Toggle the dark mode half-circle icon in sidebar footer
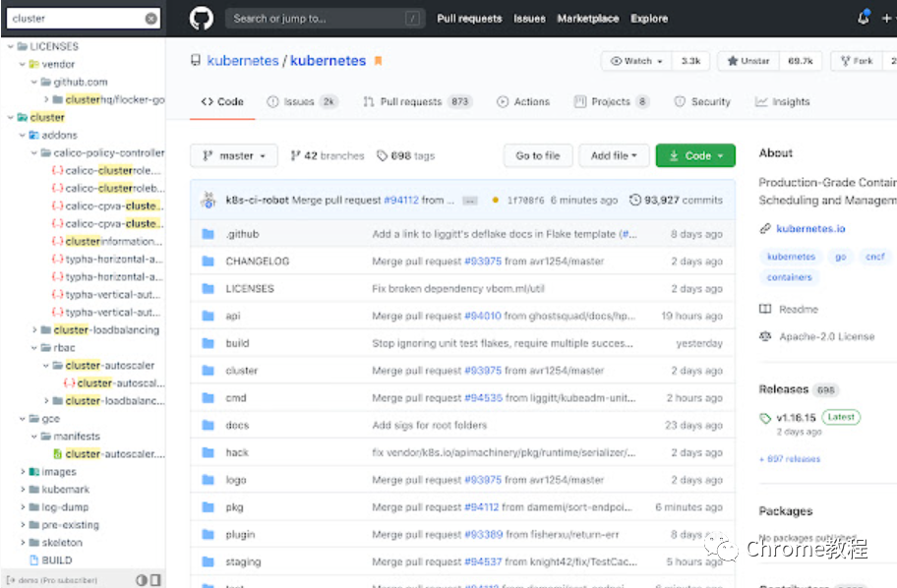 [x=142, y=579]
